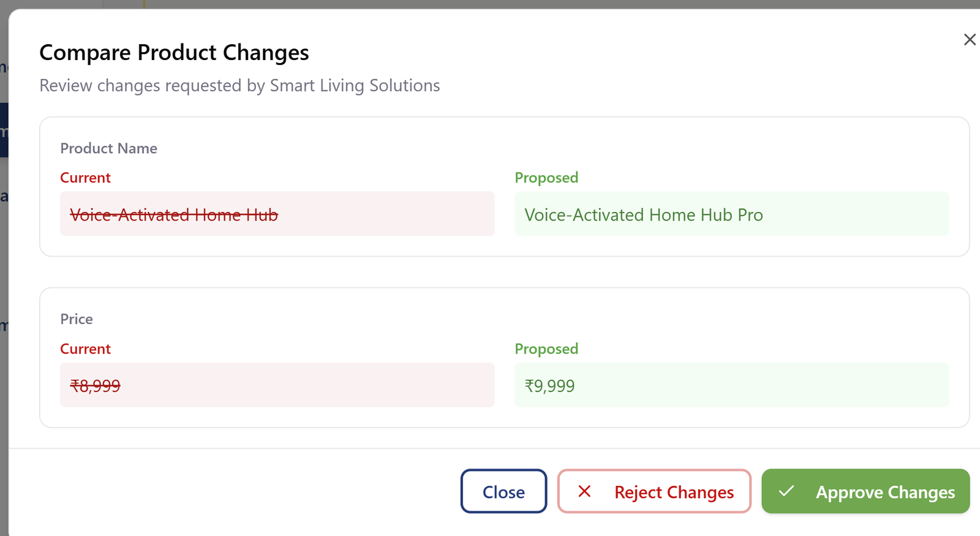Click empty space in the green proposed-price box
This screenshot has width=980, height=536.
[766, 385]
